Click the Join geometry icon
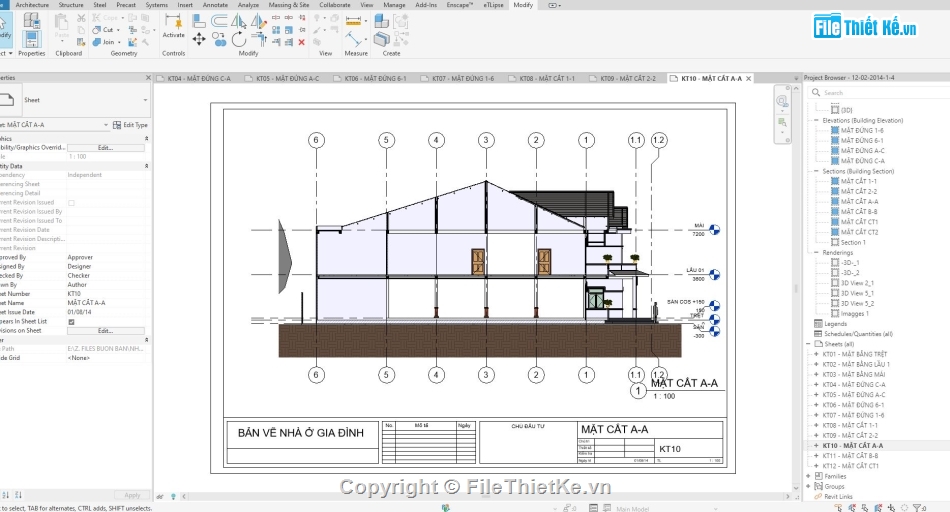 pyautogui.click(x=96, y=42)
